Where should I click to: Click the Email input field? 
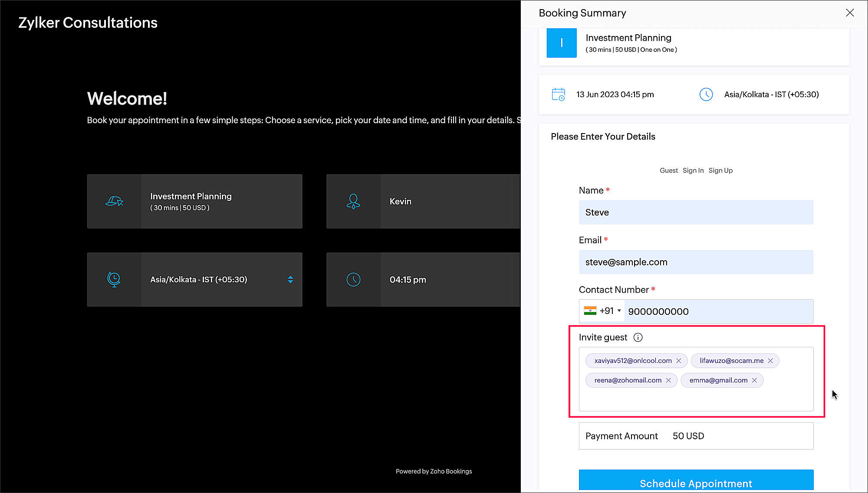pyautogui.click(x=696, y=262)
